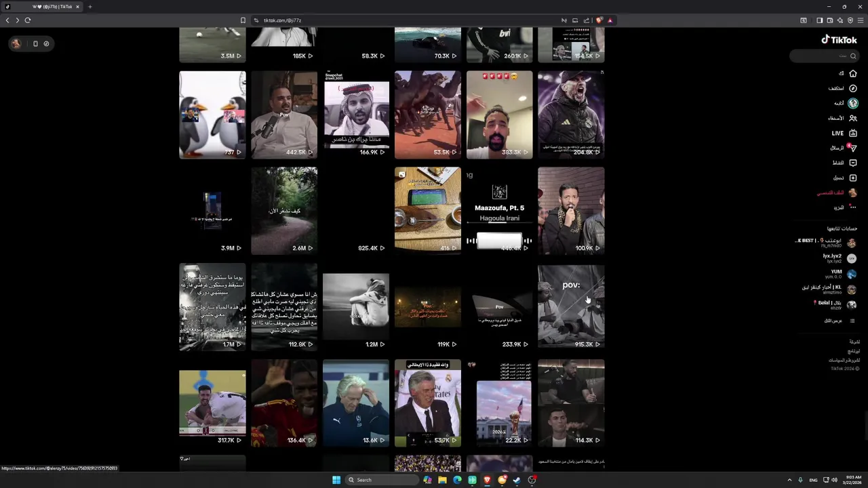
Task: Open the grayscale video with 1.2M views
Action: click(356, 307)
